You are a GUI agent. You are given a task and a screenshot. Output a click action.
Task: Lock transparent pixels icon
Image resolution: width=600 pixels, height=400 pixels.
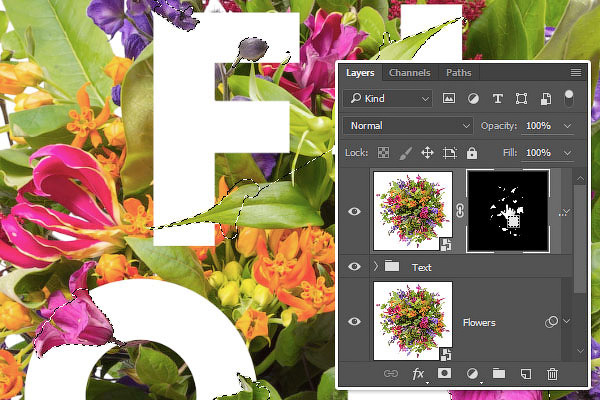383,153
